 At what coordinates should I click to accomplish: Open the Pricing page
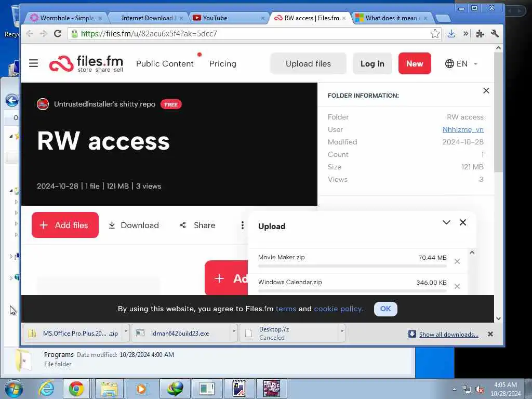222,63
